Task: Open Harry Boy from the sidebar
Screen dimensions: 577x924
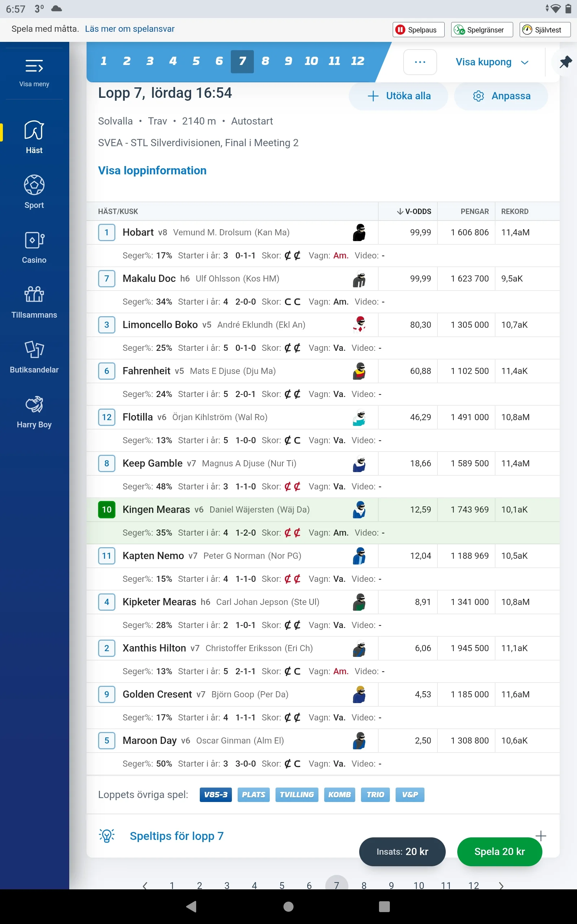Action: (34, 411)
